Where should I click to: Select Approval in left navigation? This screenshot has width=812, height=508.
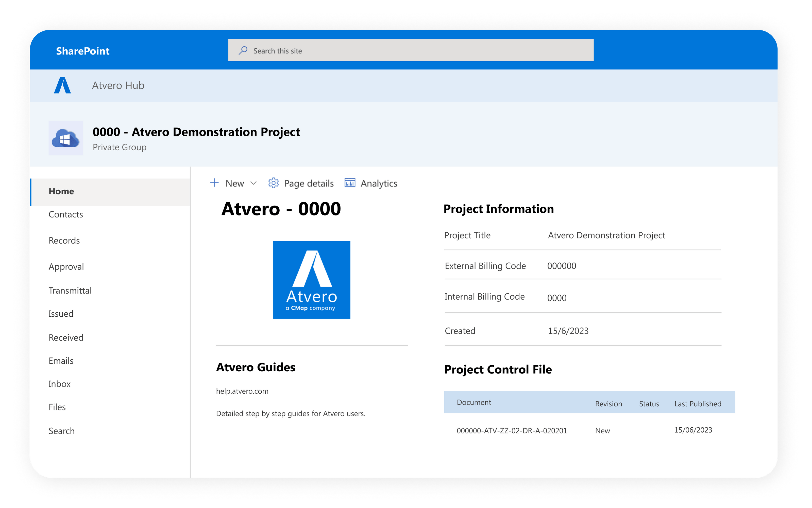point(66,266)
